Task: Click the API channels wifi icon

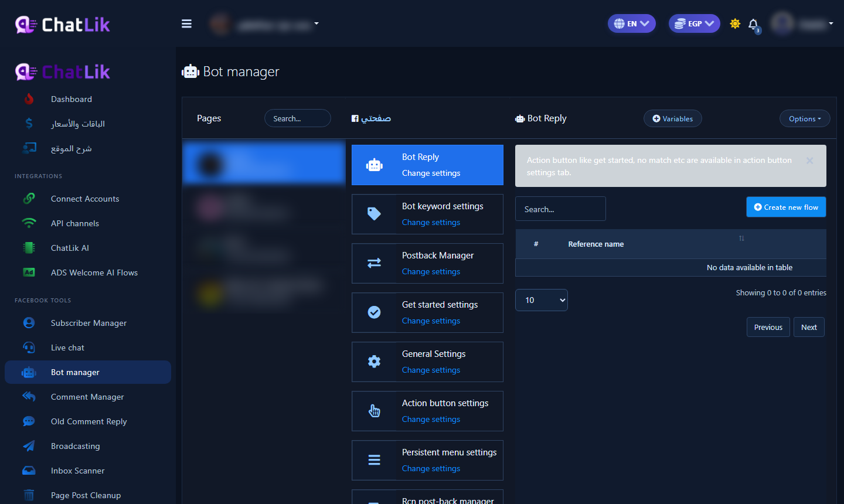Action: [x=29, y=223]
